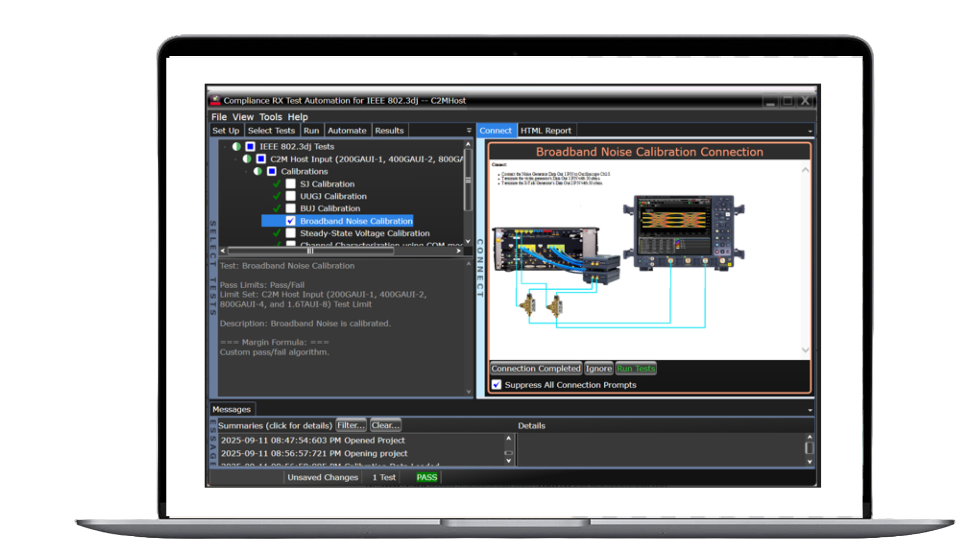Click the app icon in the title bar
This screenshot has height=551, width=980.
215,101
